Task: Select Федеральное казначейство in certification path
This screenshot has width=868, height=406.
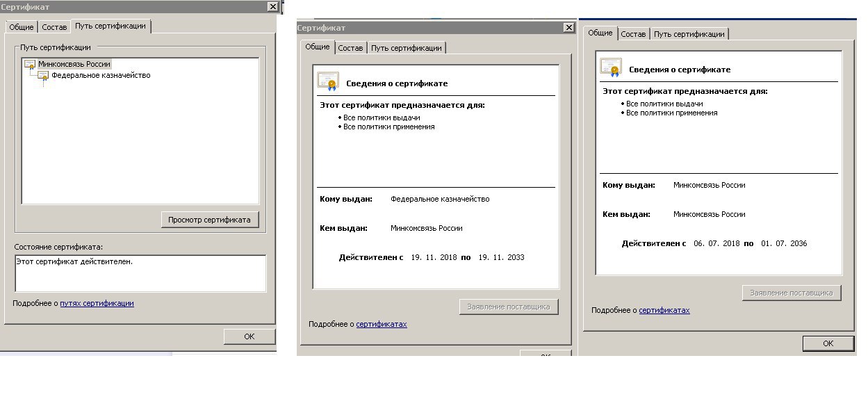Action: pyautogui.click(x=101, y=75)
